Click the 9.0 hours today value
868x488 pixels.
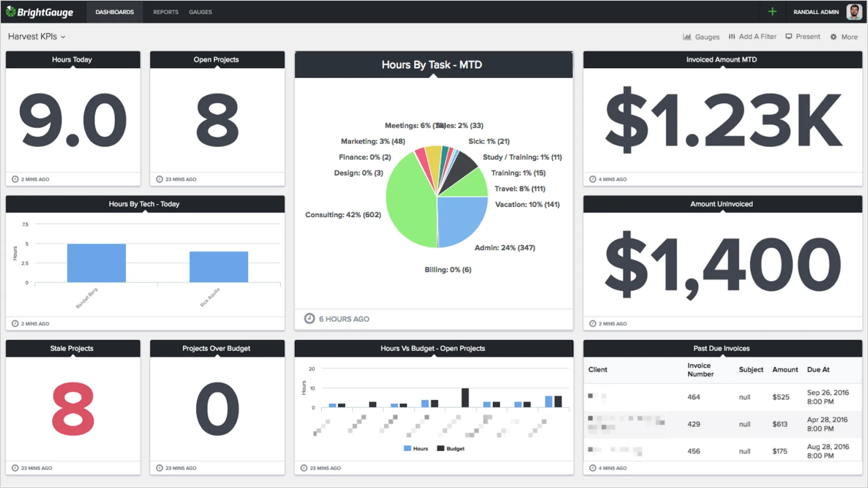(x=73, y=120)
